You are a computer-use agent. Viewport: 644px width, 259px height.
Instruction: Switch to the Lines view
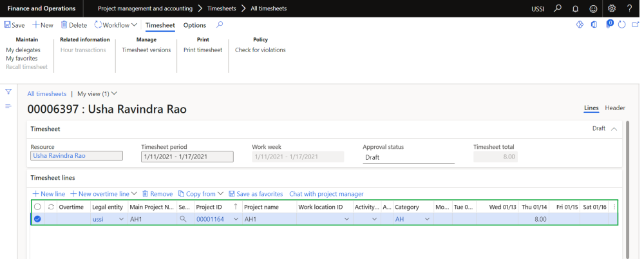591,108
